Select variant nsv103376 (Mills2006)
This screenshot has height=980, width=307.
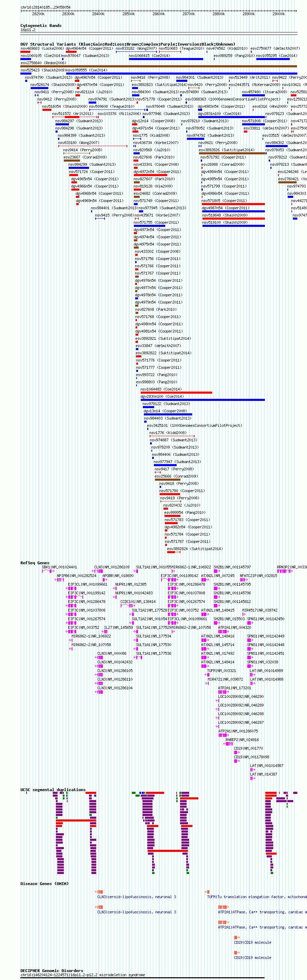point(119,114)
